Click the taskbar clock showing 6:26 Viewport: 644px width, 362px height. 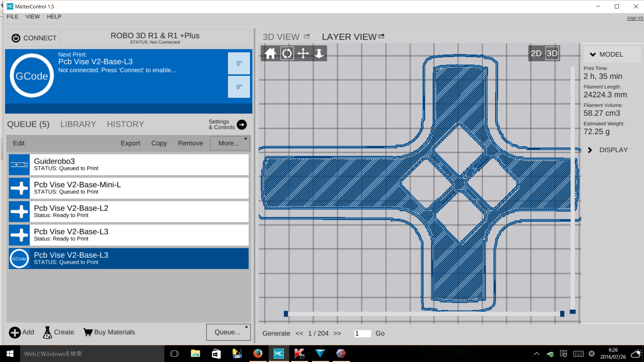613,354
